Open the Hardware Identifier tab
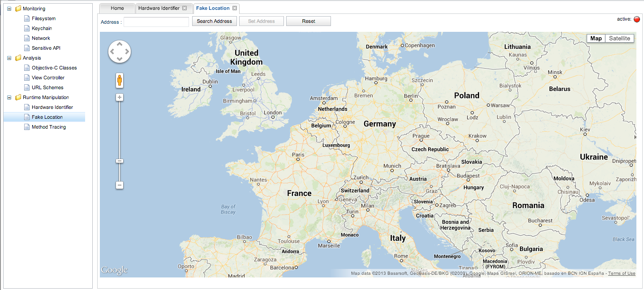 coord(159,8)
